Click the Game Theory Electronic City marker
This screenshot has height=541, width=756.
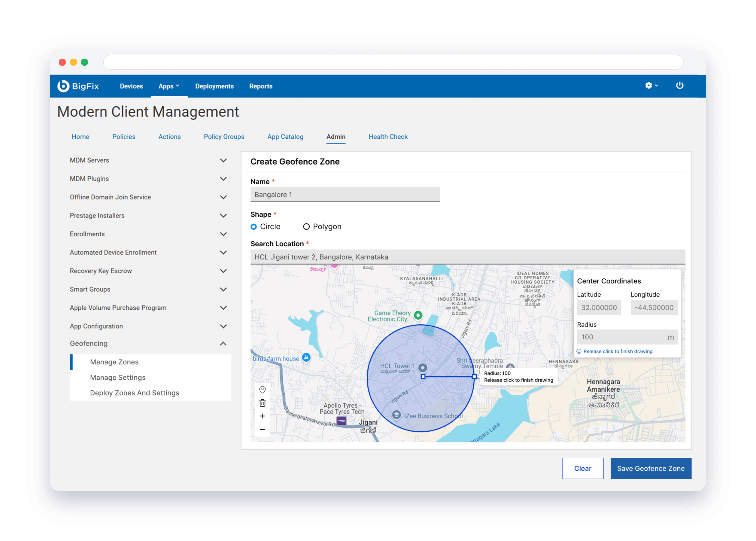[418, 315]
